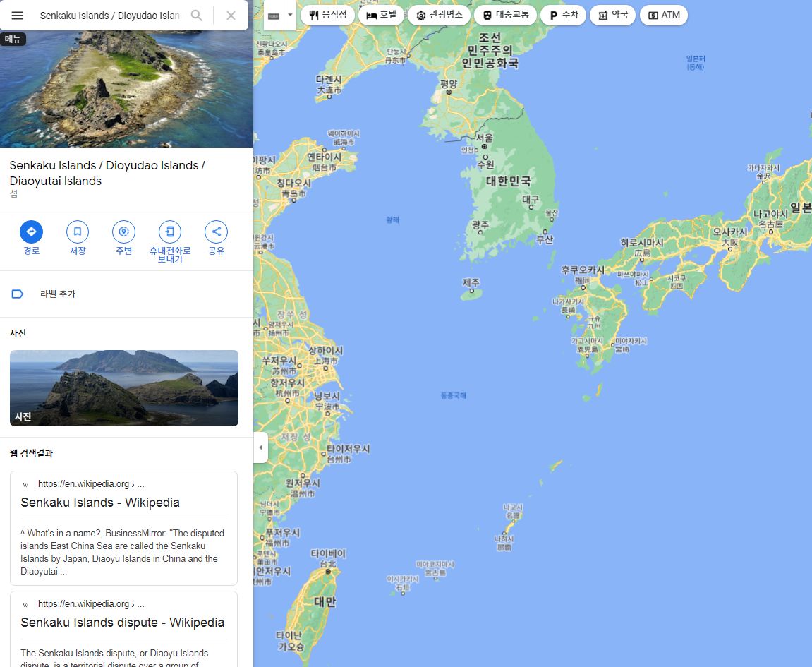Open the header island photo

tap(126, 89)
